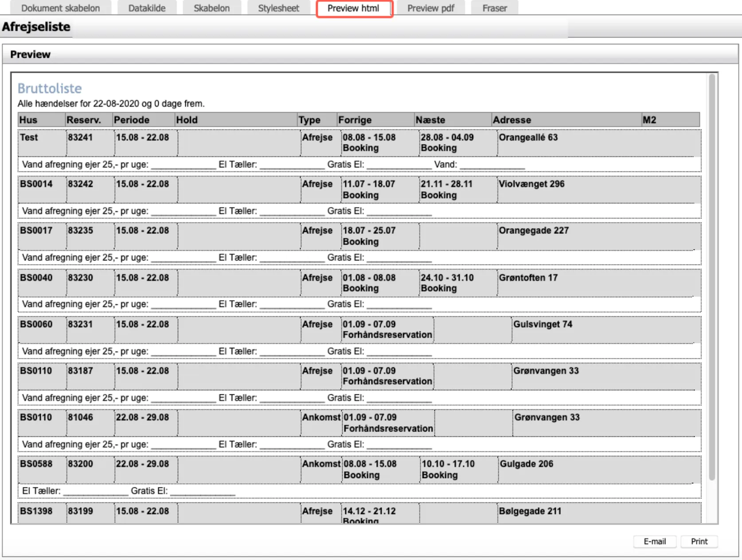Click the Adresse column header
The image size is (742, 560).
[512, 120]
